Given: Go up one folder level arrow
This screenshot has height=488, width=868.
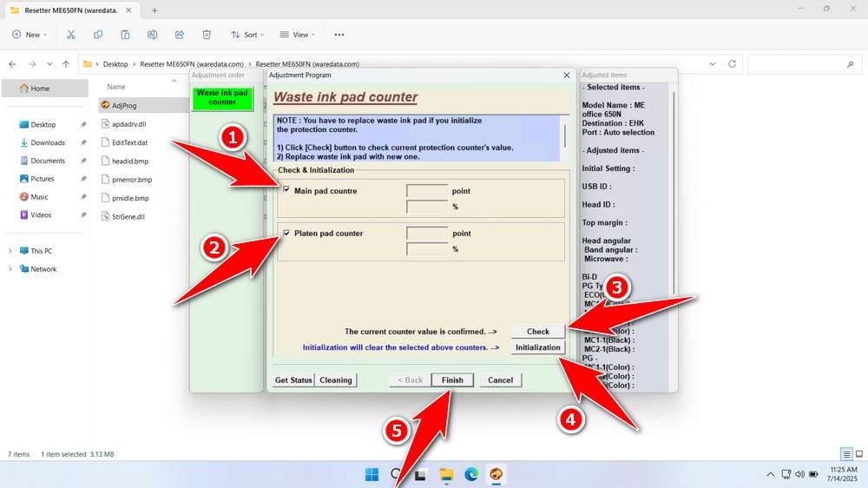Looking at the screenshot, I should click(x=66, y=64).
